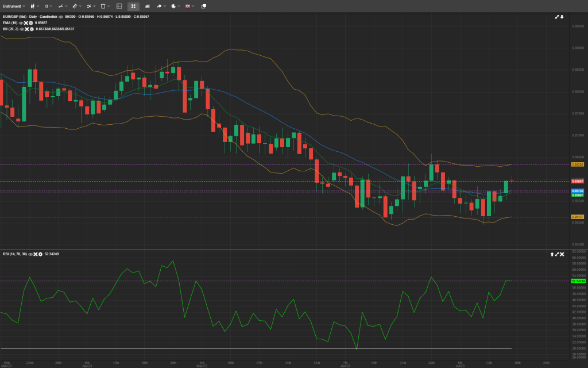Select the candlestick chart type icon
The height and width of the screenshot is (368, 588).
point(32,6)
